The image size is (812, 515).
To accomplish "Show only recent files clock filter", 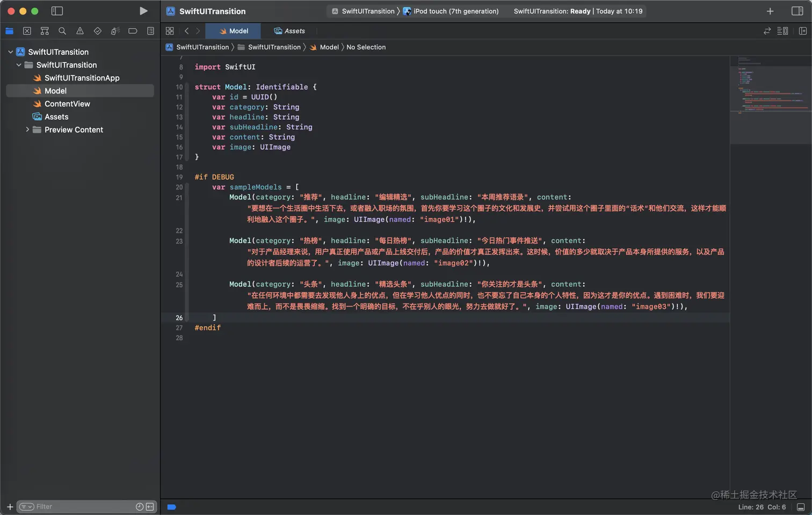I will click(x=140, y=506).
